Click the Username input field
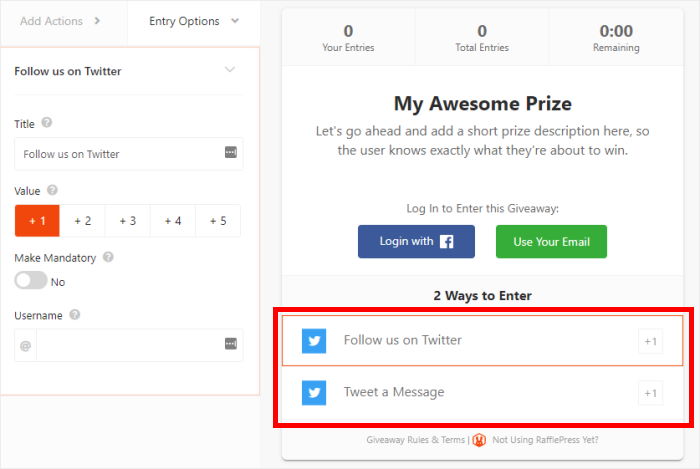The image size is (700, 469). click(x=129, y=345)
